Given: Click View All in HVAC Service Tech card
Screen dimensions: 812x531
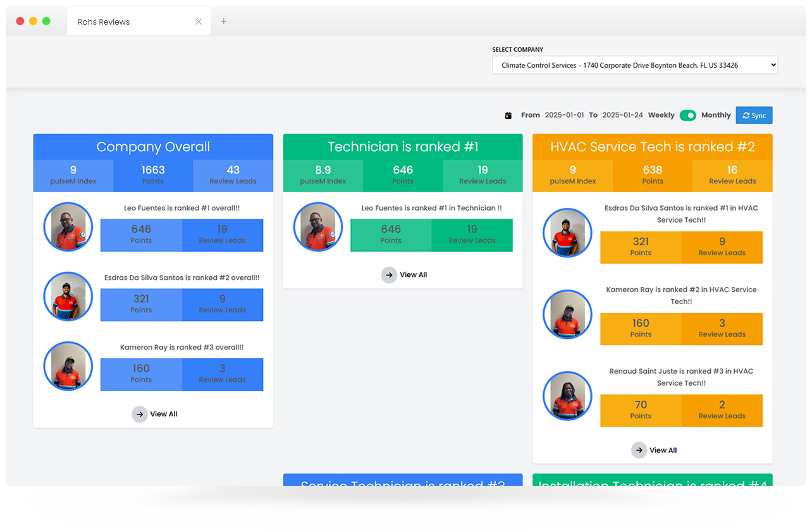Looking at the screenshot, I should coord(663,450).
